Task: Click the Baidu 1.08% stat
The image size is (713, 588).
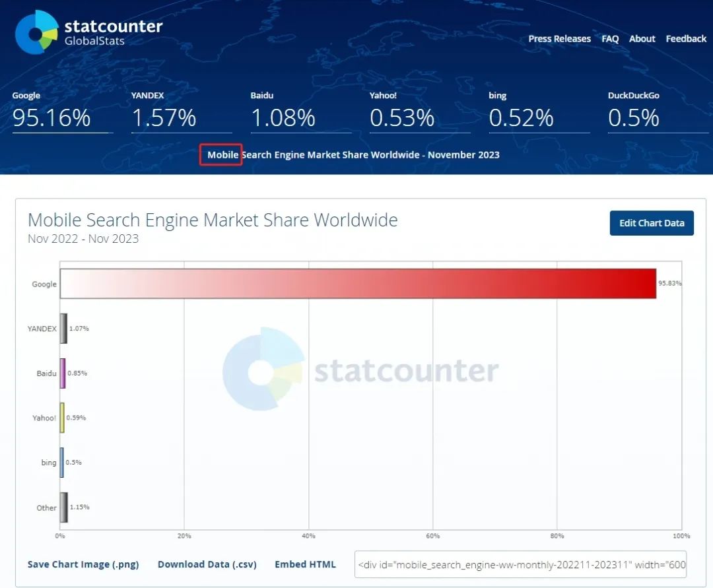Action: [x=283, y=117]
